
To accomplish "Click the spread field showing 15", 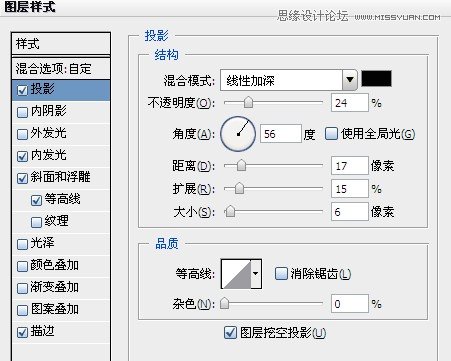I will 350,189.
